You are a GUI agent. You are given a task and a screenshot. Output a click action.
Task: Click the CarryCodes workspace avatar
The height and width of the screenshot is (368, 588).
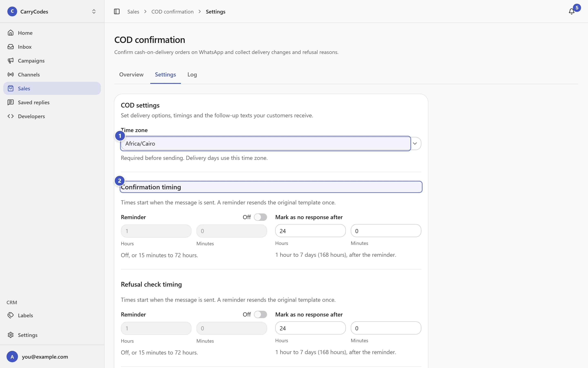coord(12,11)
